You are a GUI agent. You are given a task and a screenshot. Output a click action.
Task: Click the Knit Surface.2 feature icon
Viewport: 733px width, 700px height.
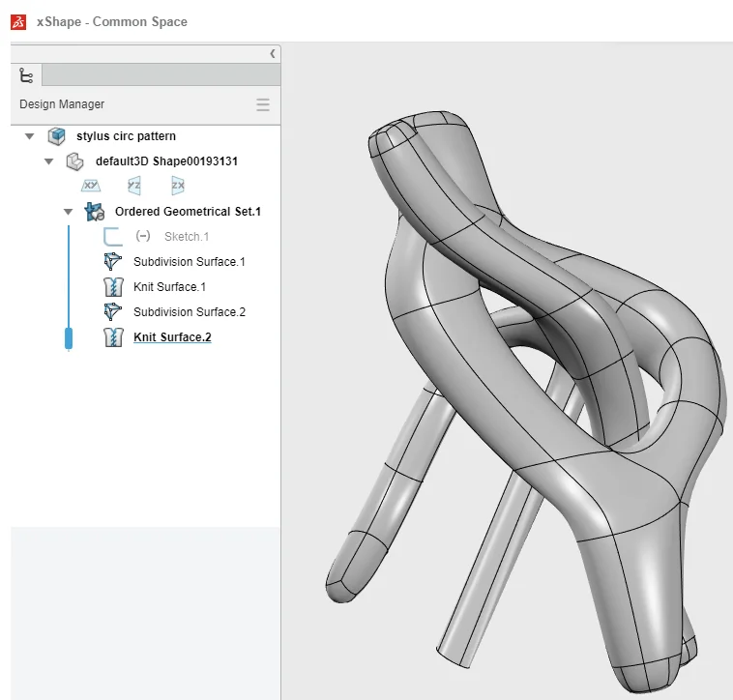(113, 337)
